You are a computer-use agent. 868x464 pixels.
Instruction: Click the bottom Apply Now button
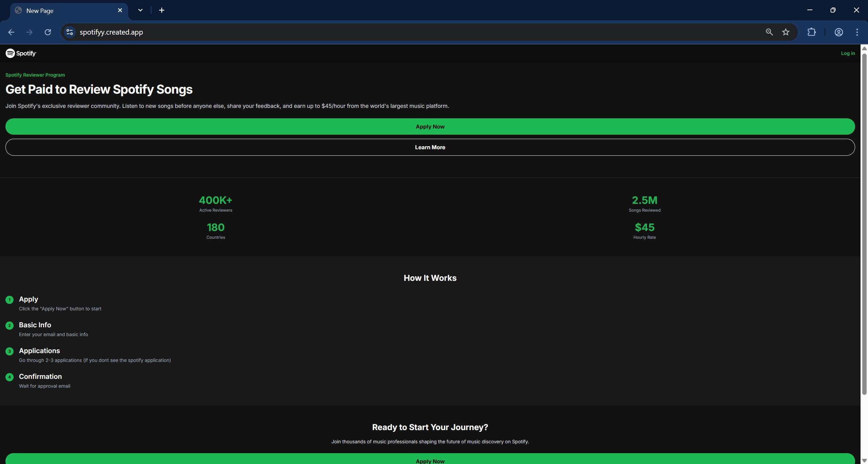click(430, 460)
